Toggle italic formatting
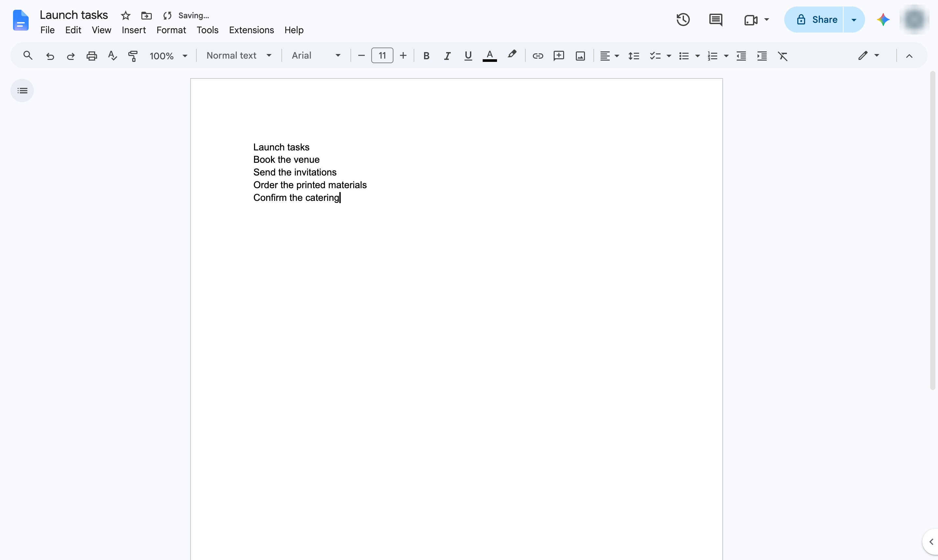Image resolution: width=938 pixels, height=560 pixels. pos(447,56)
